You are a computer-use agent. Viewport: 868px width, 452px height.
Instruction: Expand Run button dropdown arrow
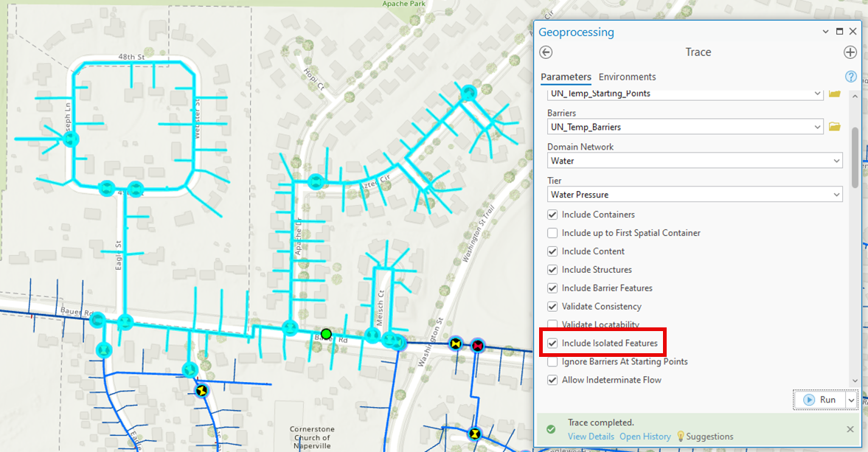(851, 400)
